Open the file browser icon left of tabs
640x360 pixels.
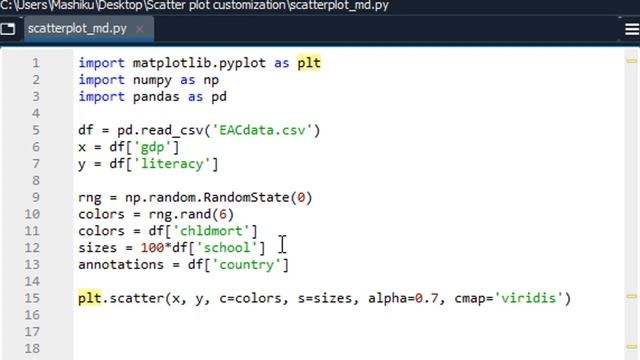point(8,29)
